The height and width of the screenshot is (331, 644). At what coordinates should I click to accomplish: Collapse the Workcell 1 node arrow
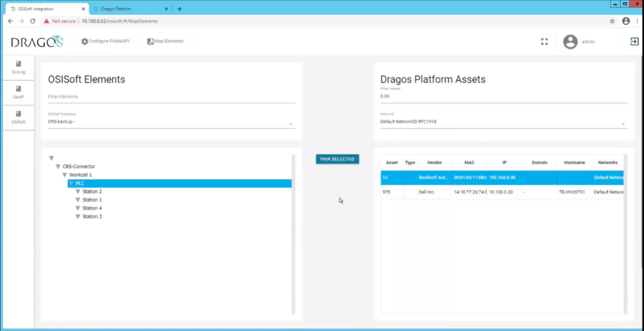65,175
